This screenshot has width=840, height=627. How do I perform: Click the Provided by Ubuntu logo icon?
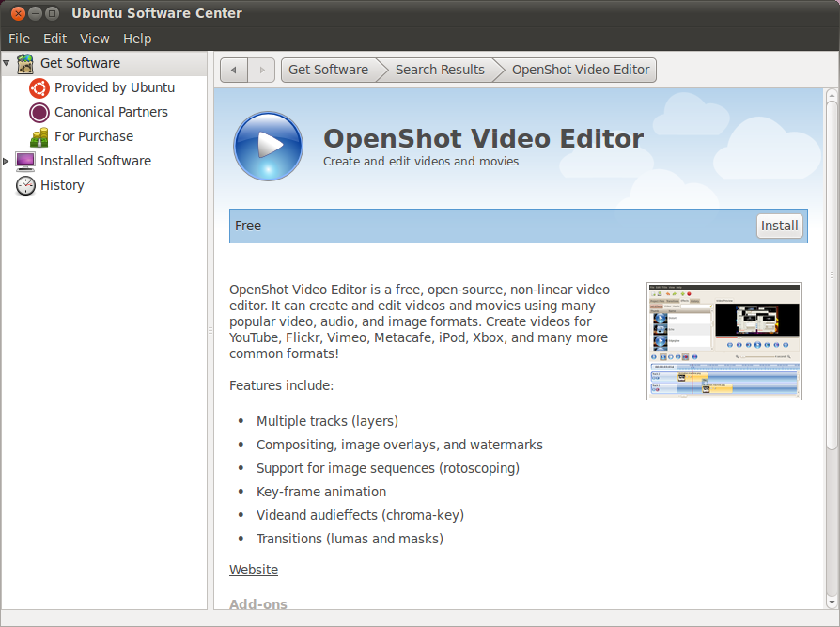pyautogui.click(x=39, y=88)
